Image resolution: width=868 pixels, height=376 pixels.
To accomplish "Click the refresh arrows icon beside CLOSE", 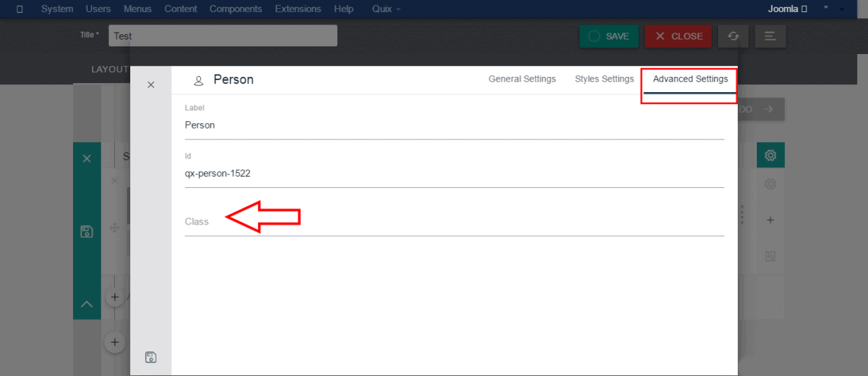I will [732, 36].
